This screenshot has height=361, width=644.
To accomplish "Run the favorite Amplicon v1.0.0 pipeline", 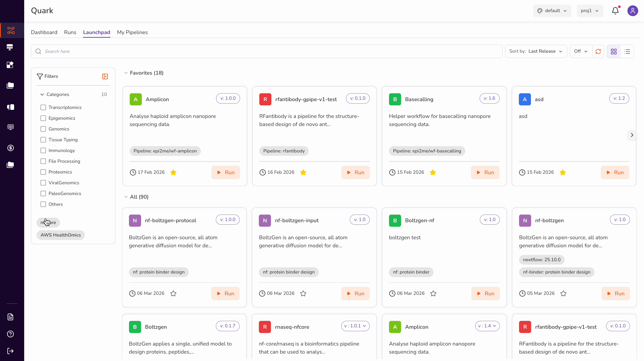I will pyautogui.click(x=225, y=172).
